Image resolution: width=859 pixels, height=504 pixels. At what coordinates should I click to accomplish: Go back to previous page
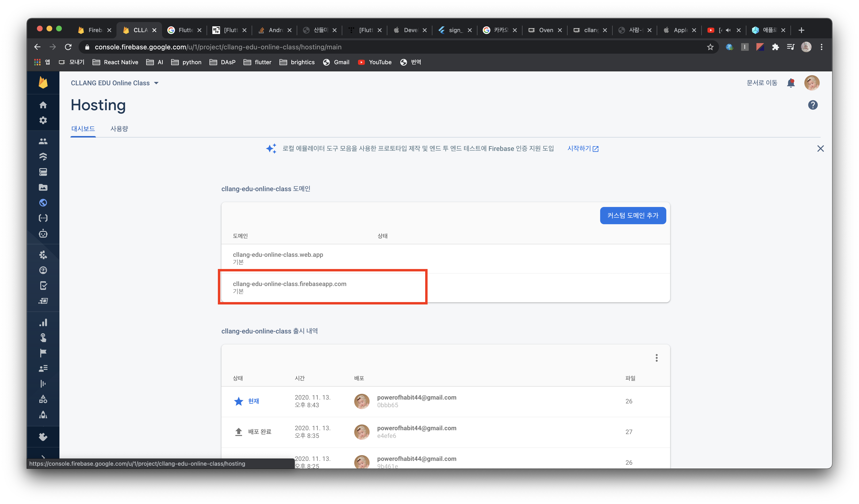pos(37,47)
